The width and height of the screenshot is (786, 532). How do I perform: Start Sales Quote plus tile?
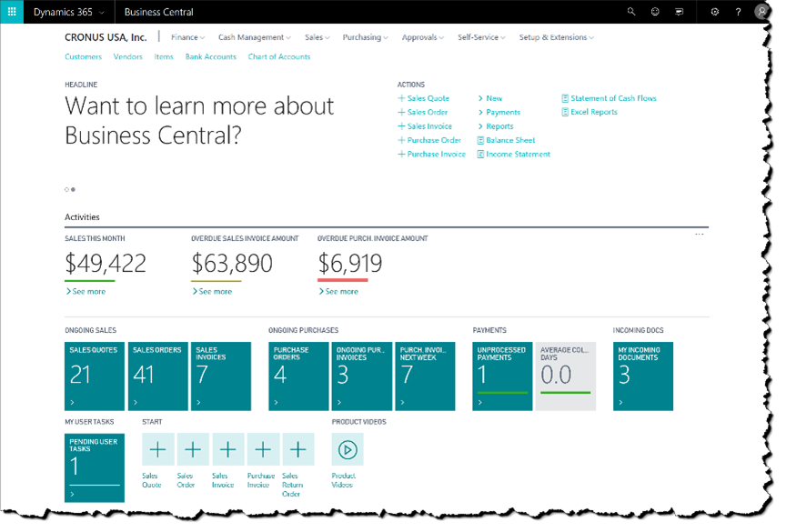pos(158,449)
